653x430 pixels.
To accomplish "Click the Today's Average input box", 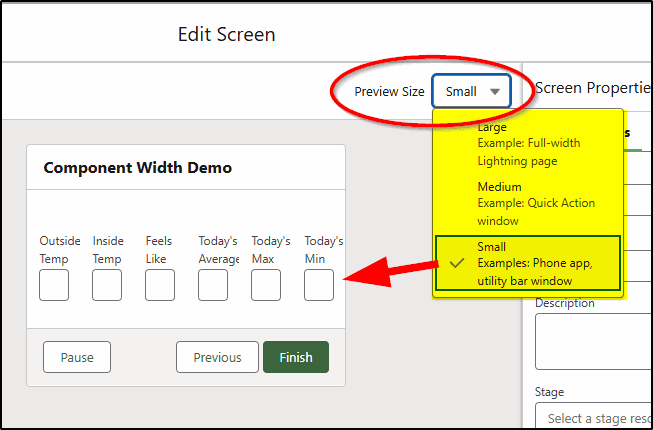I will tap(213, 285).
